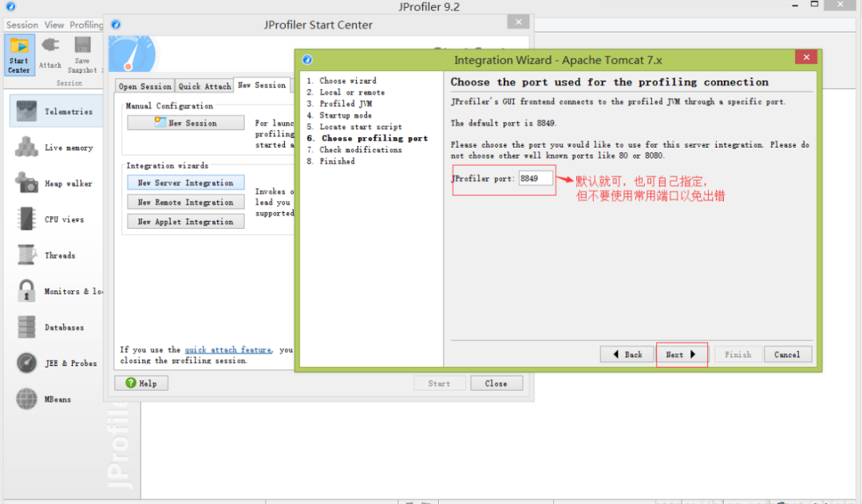Viewport: 862px width, 504px height.
Task: Click wizard step 8 Finished
Action: (x=330, y=161)
